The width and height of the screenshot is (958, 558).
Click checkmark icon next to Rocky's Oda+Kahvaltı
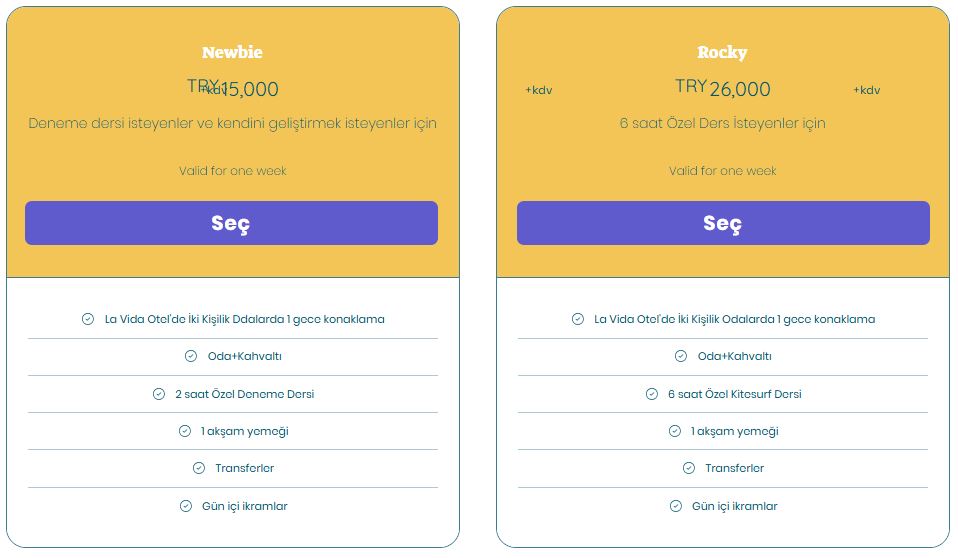(681, 356)
